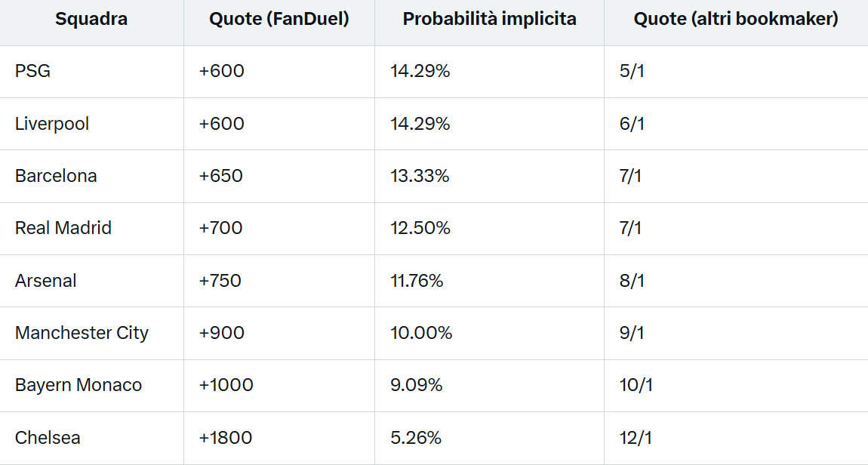Click the +650 FanDuel odds value
The height and width of the screenshot is (465, 868).
(x=221, y=176)
